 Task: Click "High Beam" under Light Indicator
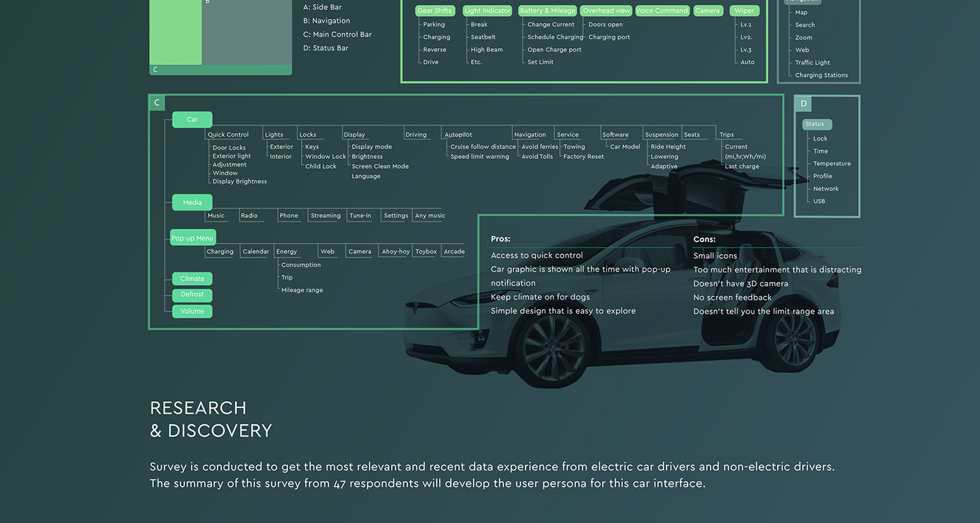(486, 50)
